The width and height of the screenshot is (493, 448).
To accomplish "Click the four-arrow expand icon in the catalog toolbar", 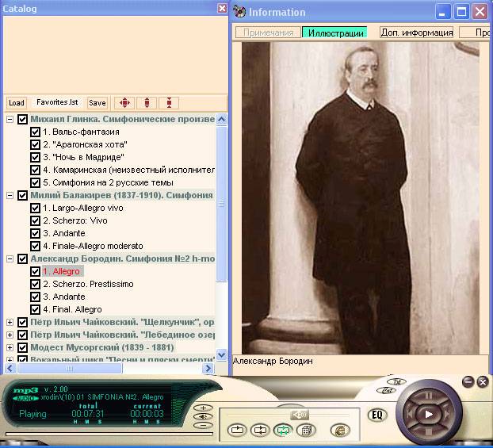I will [124, 102].
